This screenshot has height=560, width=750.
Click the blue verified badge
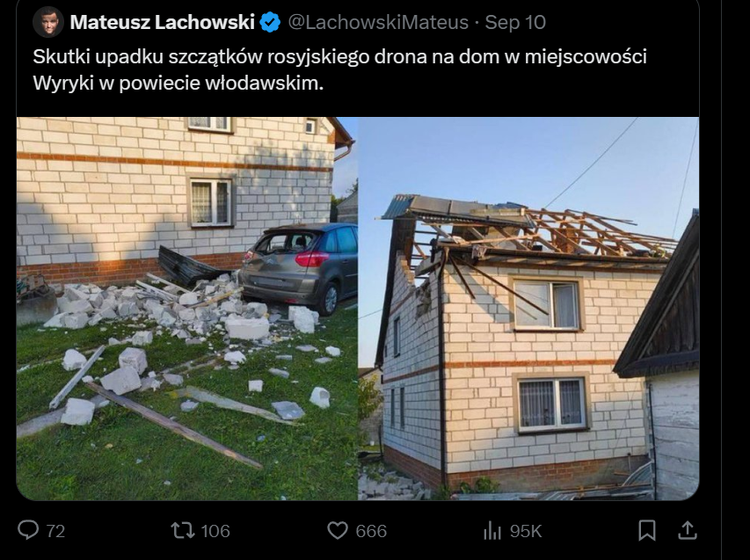[x=270, y=22]
